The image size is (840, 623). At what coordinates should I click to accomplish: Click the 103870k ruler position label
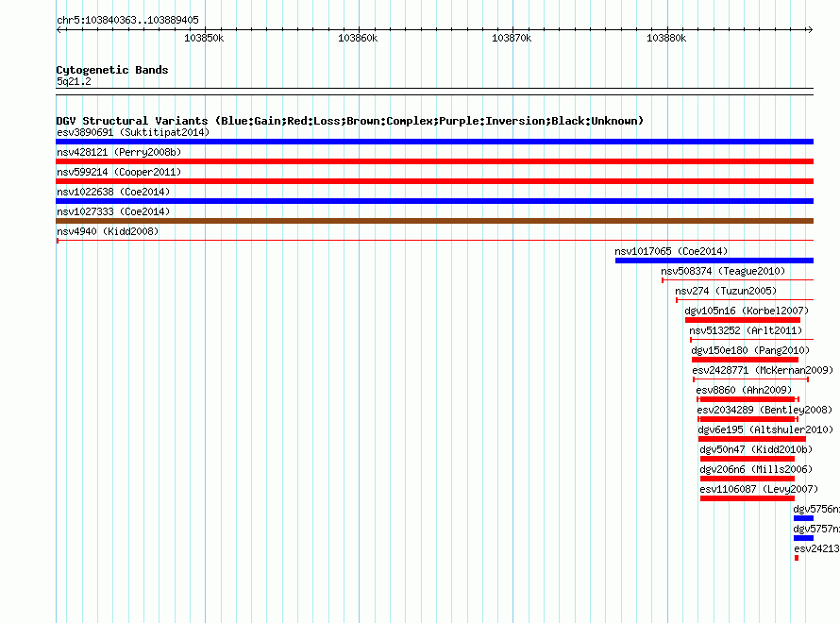click(512, 38)
